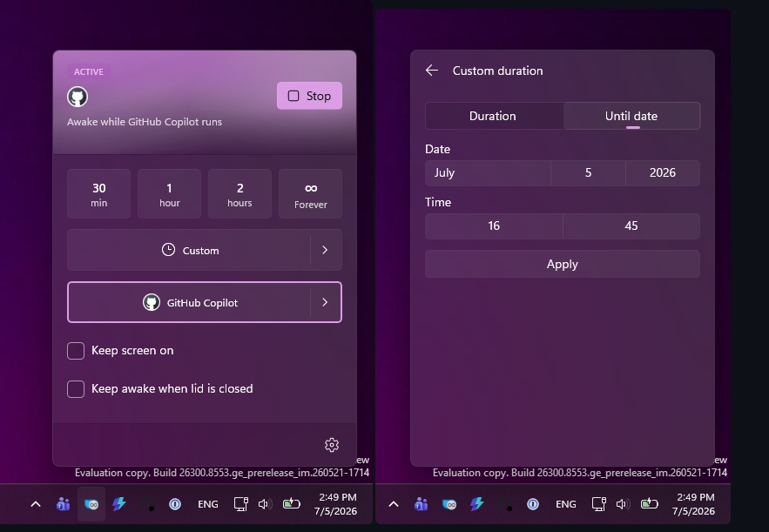Viewport: 769px width, 532px height.
Task: Click the GitHub Copilot mode button
Action: tap(189, 302)
